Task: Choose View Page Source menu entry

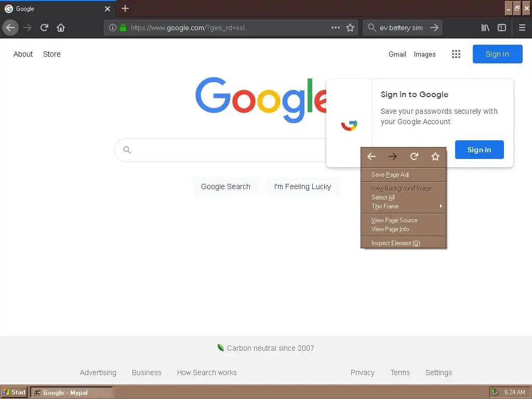Action: (403, 220)
